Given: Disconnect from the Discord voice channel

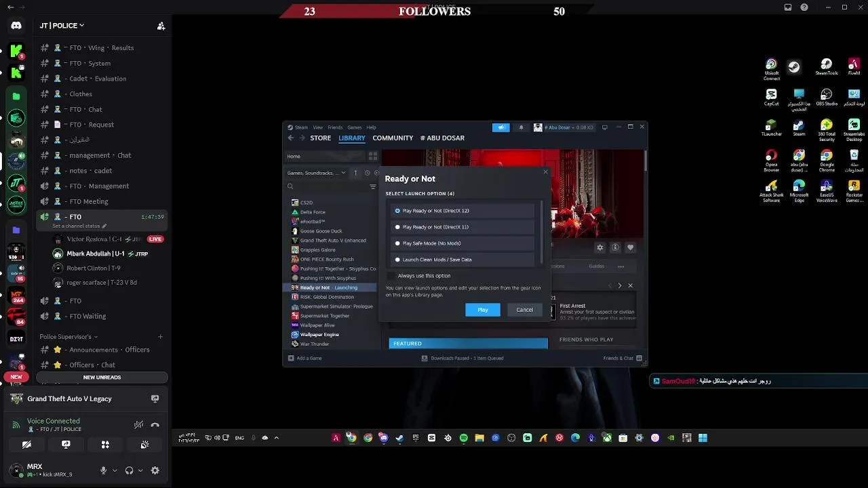Looking at the screenshot, I should click(155, 425).
